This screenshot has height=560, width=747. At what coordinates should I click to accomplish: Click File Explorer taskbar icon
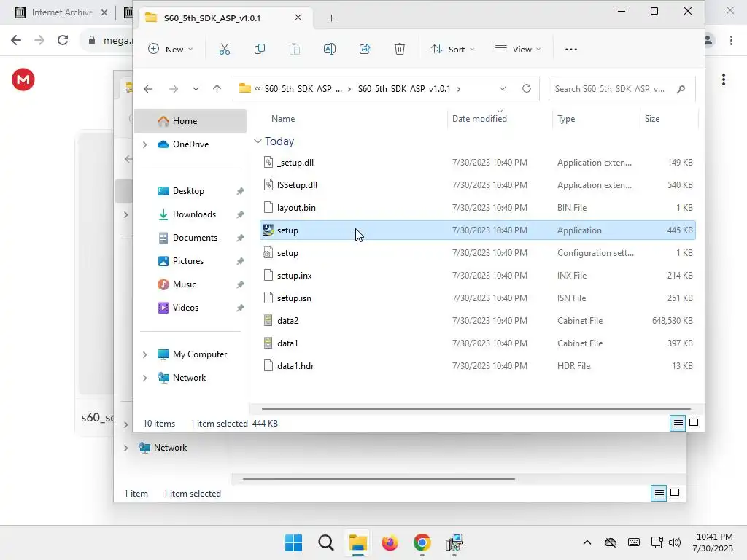point(357,542)
